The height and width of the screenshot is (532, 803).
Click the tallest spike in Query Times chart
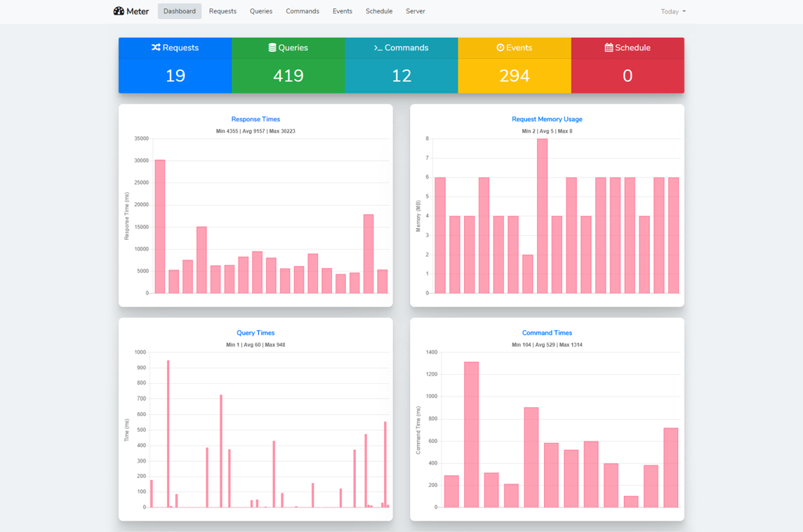168,434
